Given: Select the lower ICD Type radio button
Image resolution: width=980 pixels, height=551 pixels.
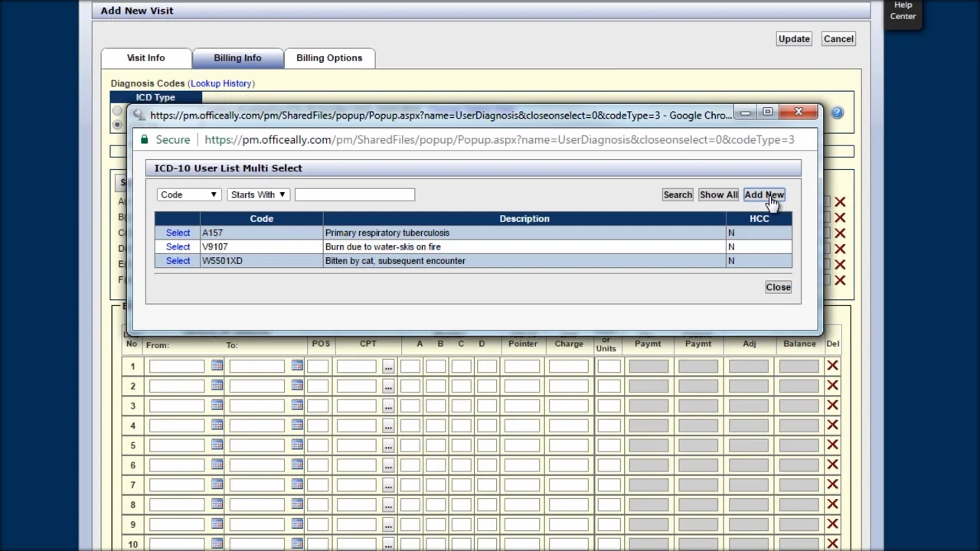Looking at the screenshot, I should pos(117,124).
